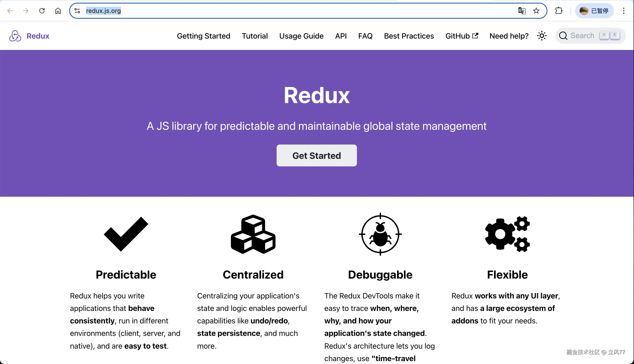Screen dimensions: 634x364
Task: Click the bold text "undo/redo"
Action: pyautogui.click(x=269, y=321)
